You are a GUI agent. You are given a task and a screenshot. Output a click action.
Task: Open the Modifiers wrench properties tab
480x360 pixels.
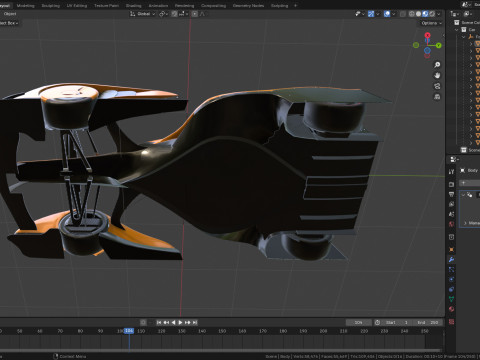pyautogui.click(x=451, y=259)
